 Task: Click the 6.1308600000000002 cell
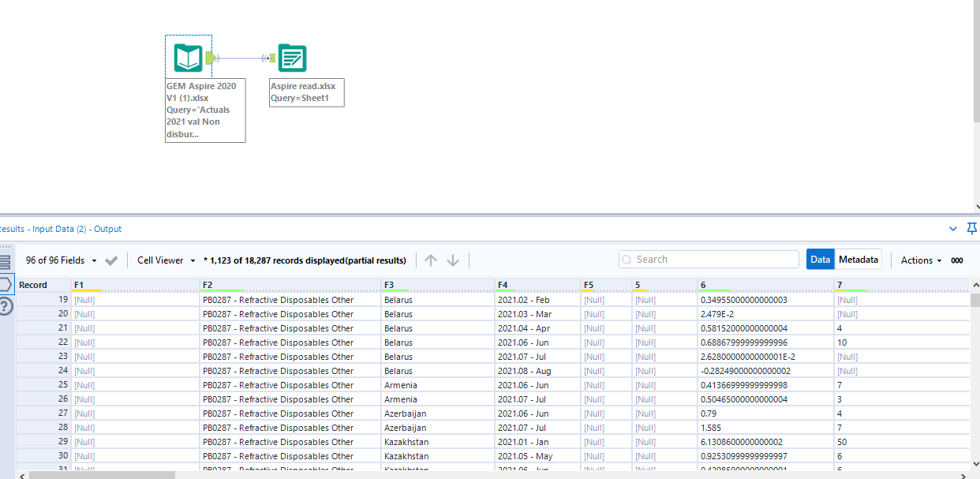(x=765, y=442)
